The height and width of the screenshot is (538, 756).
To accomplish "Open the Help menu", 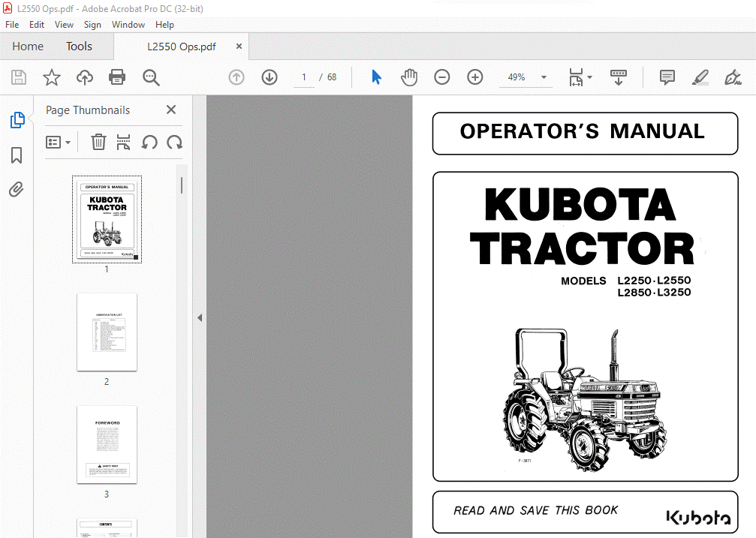I will point(164,25).
